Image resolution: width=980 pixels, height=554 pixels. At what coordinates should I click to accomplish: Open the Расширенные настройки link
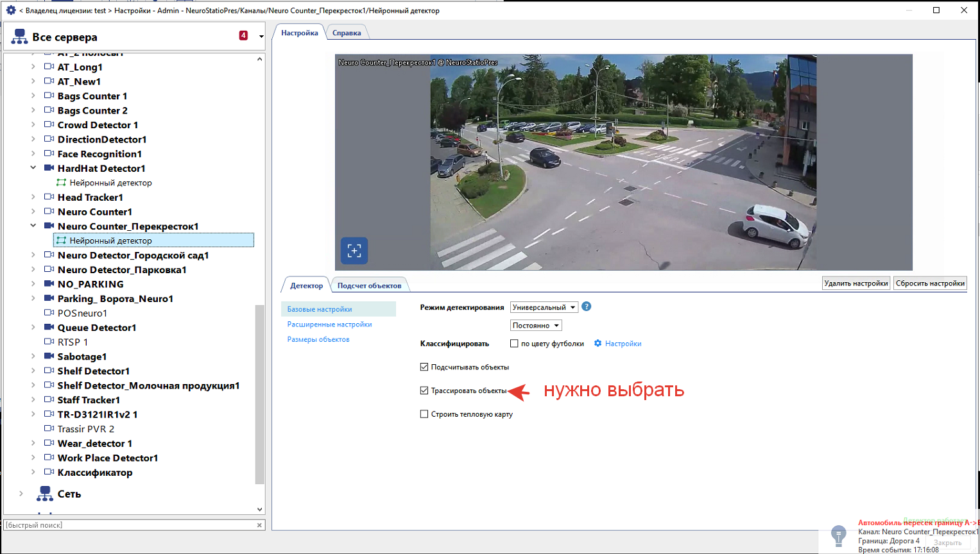tap(330, 324)
